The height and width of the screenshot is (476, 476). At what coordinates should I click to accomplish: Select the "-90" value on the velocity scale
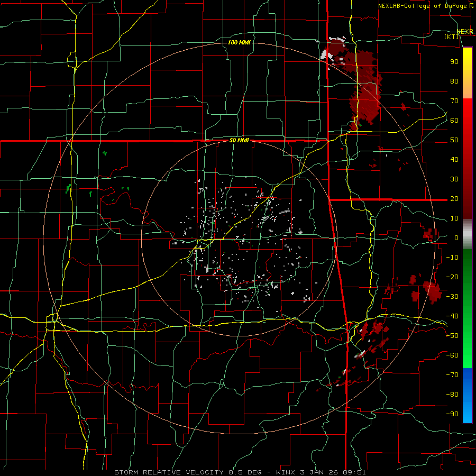pos(452,414)
